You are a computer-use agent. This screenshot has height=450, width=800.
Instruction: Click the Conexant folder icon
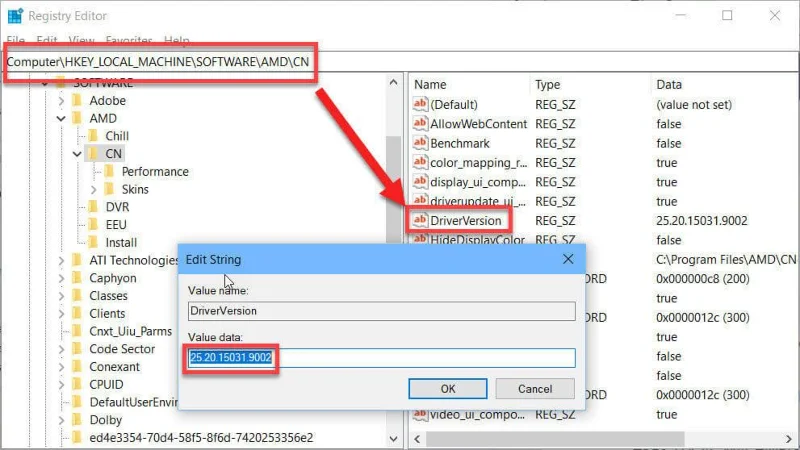tap(77, 367)
